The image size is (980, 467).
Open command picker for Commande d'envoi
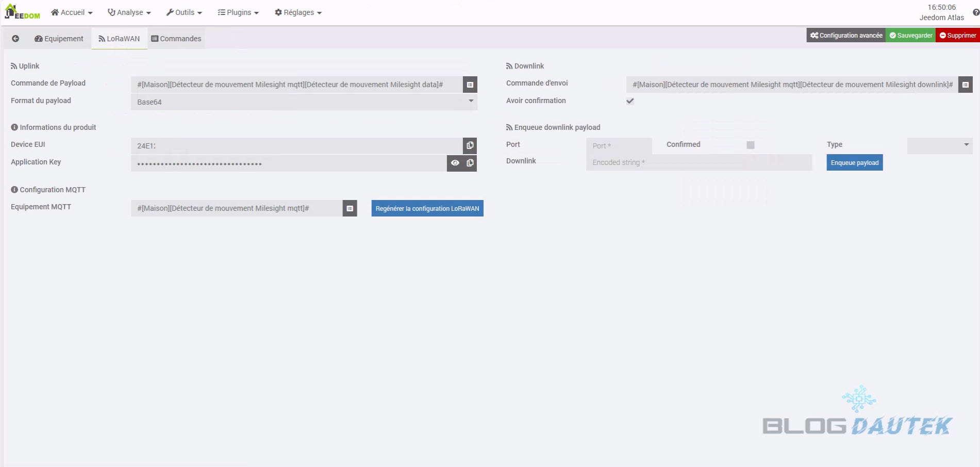[965, 85]
